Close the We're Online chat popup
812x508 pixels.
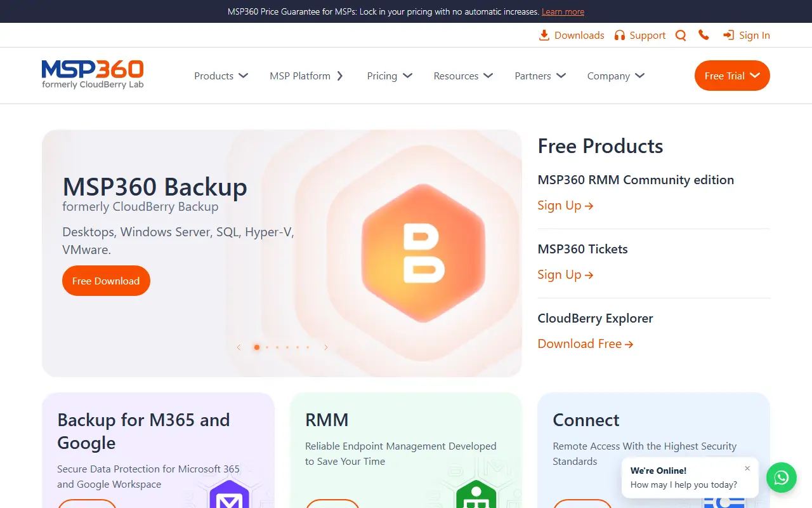click(747, 468)
